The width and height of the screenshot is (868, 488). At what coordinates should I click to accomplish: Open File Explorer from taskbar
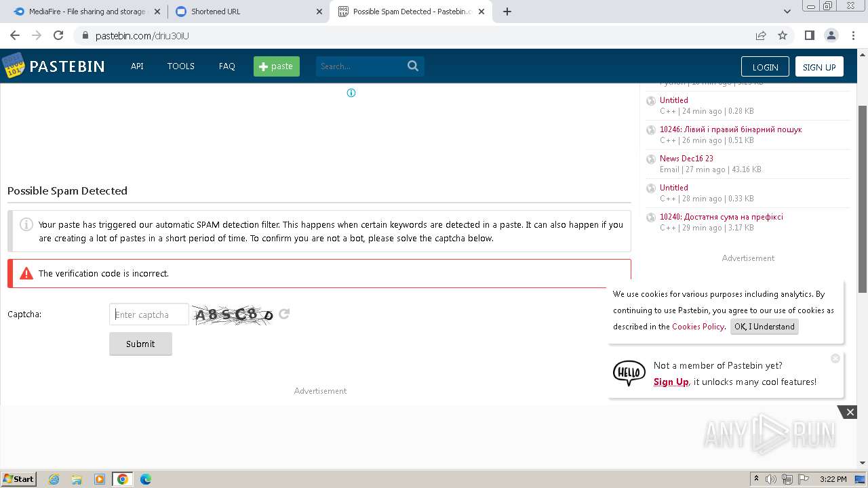pos(77,479)
